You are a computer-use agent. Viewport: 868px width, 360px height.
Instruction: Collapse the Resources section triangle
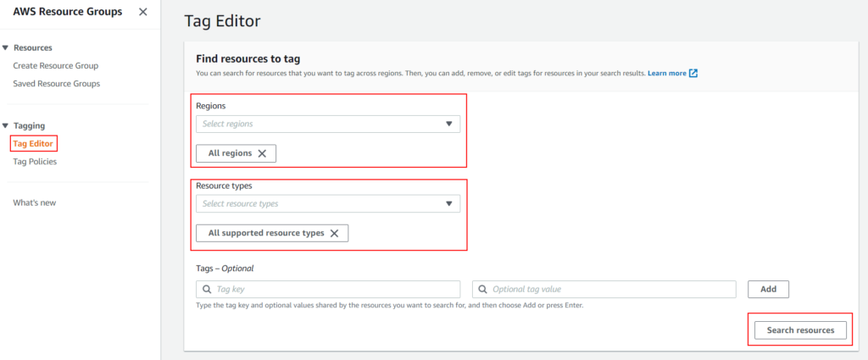pos(6,48)
